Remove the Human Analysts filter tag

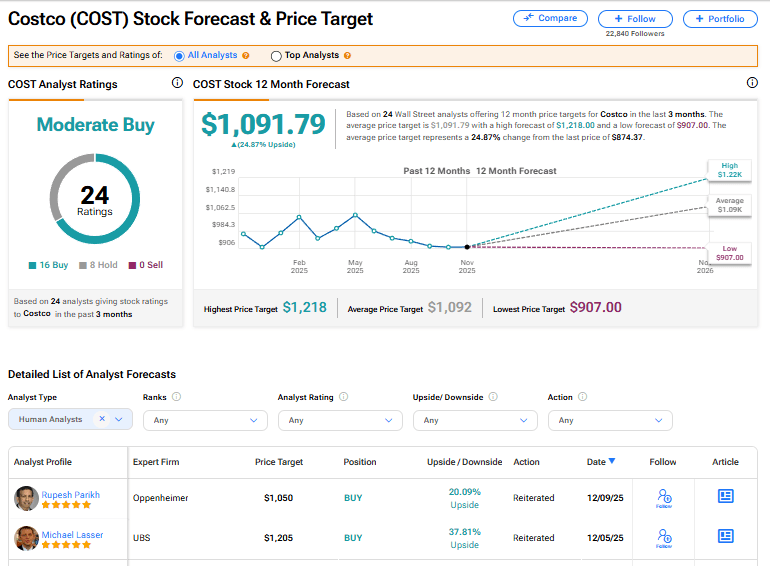tap(102, 420)
